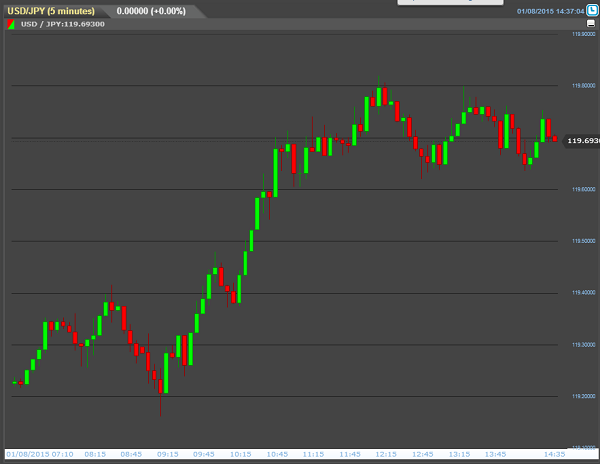The height and width of the screenshot is (464, 600).
Task: Click the 09:15 time axis label
Action: point(168,454)
